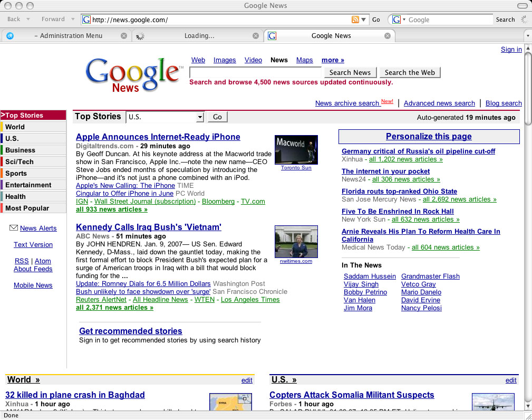532x420 pixels.
Task: Click the toolbar Search button
Action: point(505,20)
